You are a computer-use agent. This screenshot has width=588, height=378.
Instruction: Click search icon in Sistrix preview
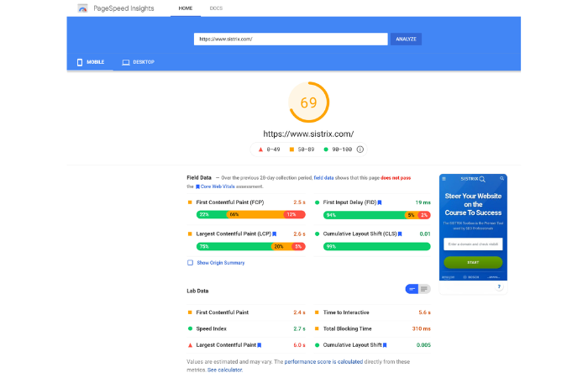[x=501, y=178]
